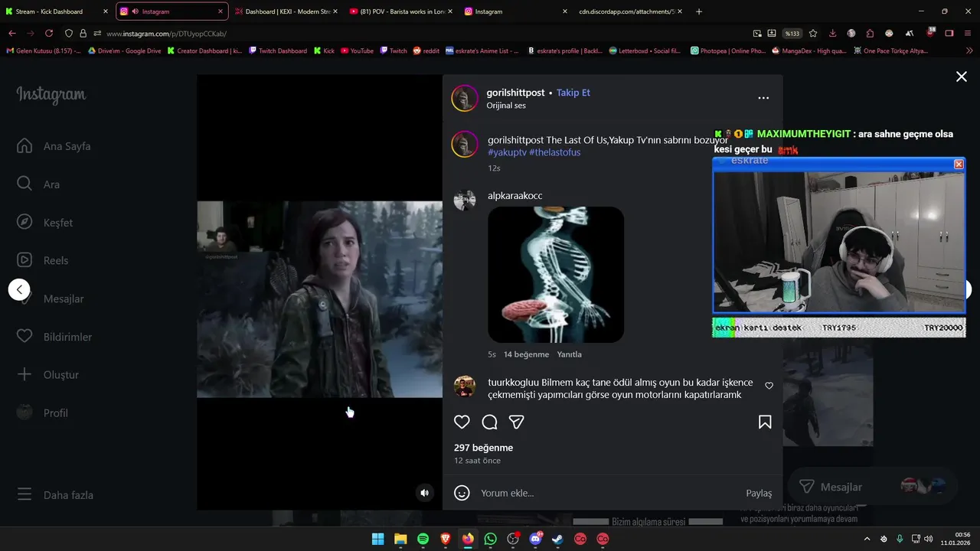Click #thelastofus hashtag
980x551 pixels.
555,152
